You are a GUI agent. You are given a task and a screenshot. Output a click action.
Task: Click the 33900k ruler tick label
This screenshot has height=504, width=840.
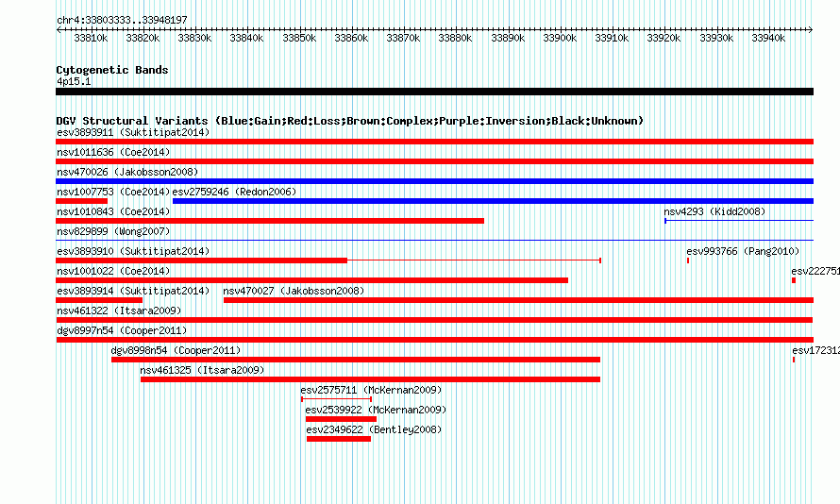point(560,38)
